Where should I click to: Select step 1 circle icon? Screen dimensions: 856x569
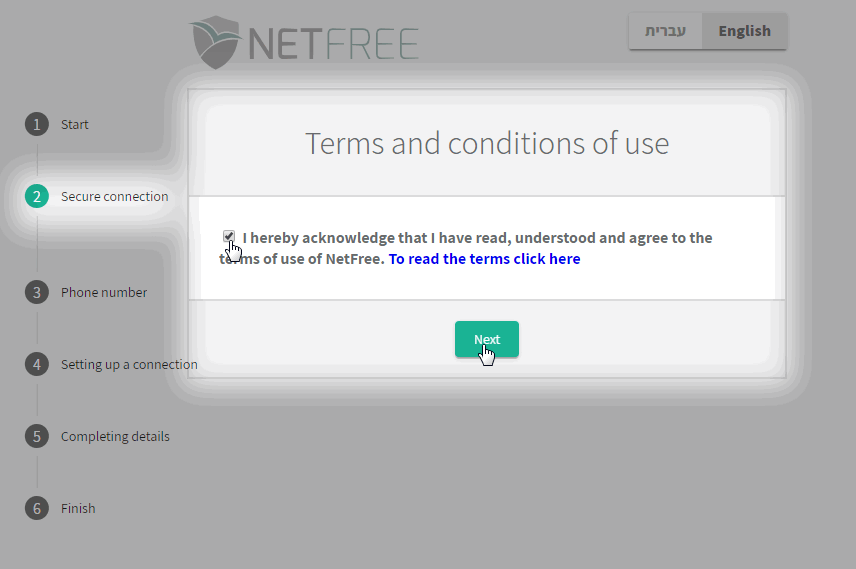click(x=37, y=125)
